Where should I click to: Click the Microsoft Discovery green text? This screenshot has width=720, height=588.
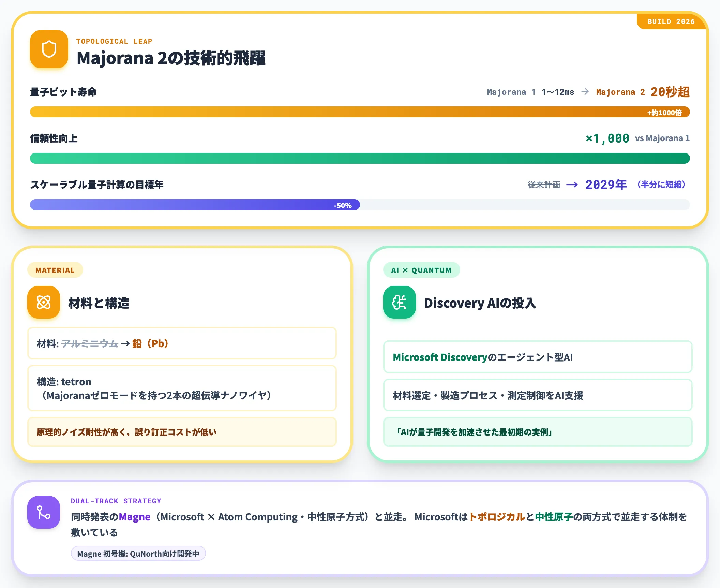(440, 357)
